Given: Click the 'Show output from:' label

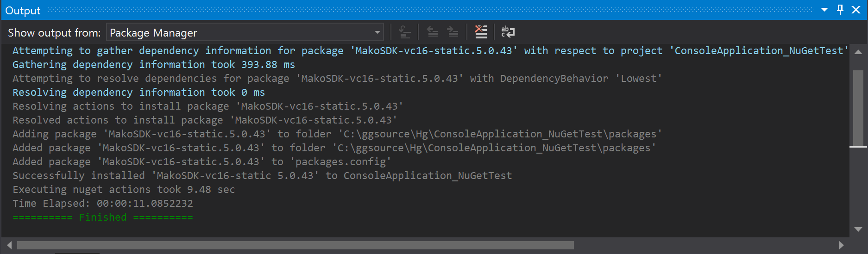Looking at the screenshot, I should coord(54,33).
